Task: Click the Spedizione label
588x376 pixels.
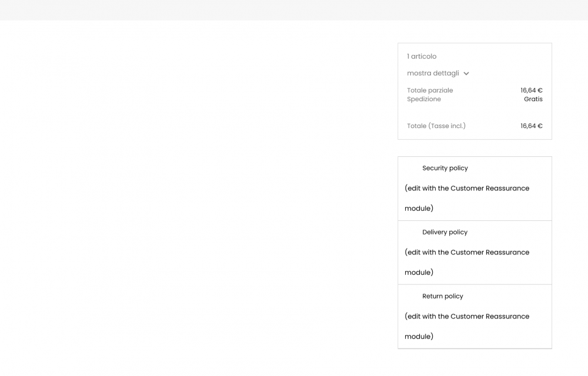Action: click(424, 99)
